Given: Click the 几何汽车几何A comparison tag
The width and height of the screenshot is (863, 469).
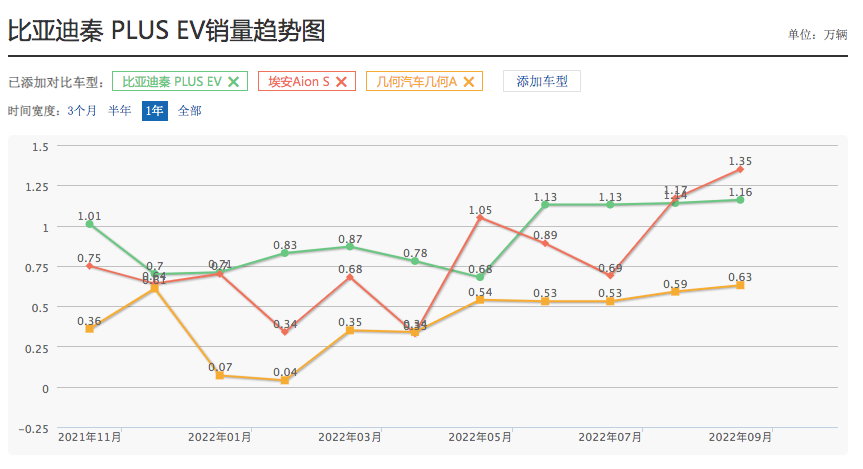Looking at the screenshot, I should 424,81.
